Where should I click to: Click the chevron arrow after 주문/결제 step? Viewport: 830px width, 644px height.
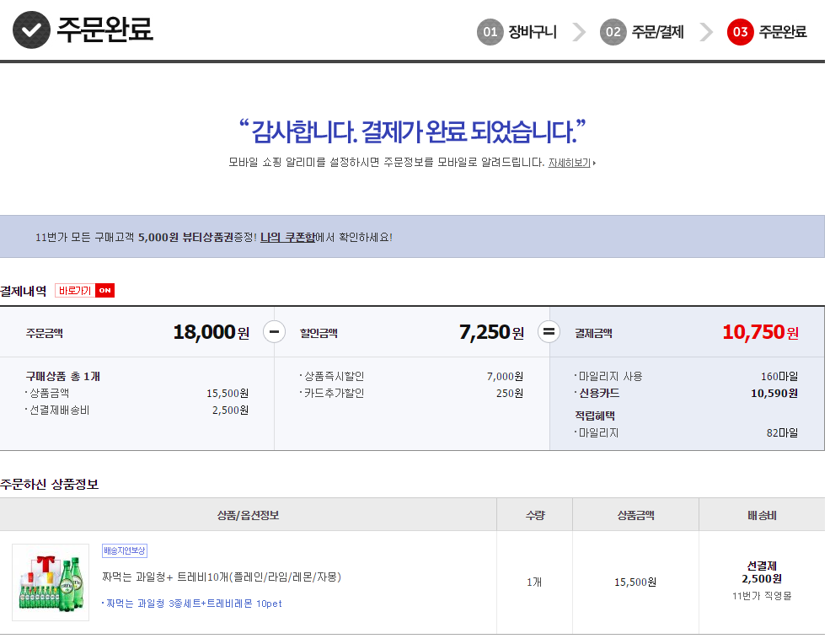pyautogui.click(x=706, y=32)
